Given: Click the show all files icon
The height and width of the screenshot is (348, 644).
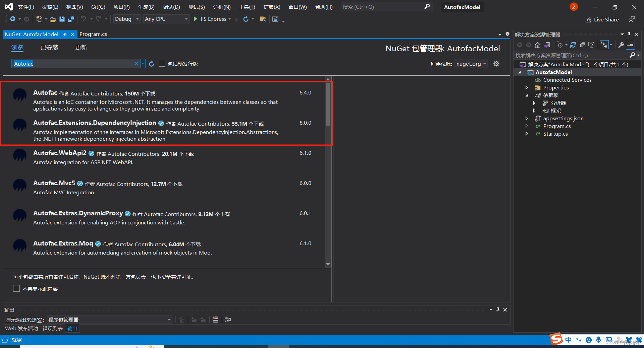Looking at the screenshot, I should coord(591,45).
